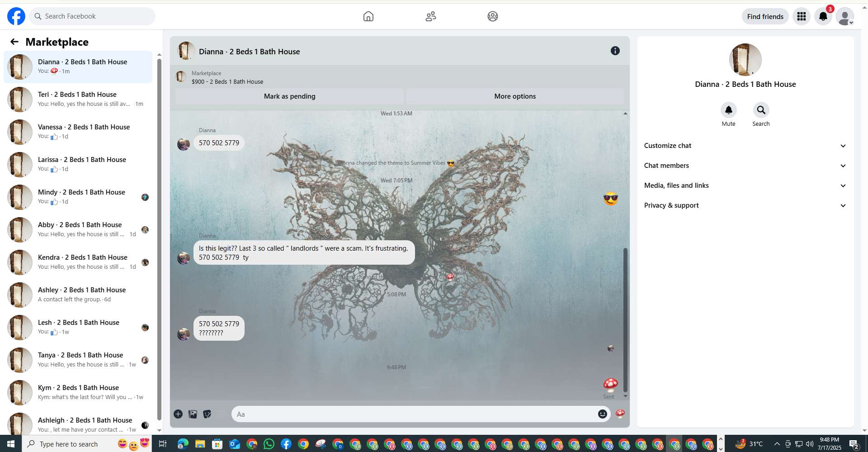The width and height of the screenshot is (868, 452).
Task: Open the network icon in system tray
Action: [x=799, y=444]
